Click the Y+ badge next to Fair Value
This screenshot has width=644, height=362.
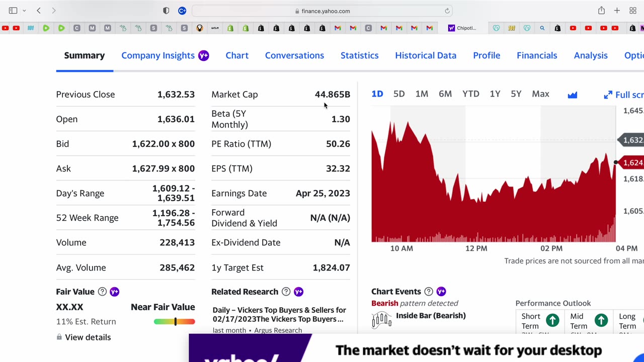[114, 292]
